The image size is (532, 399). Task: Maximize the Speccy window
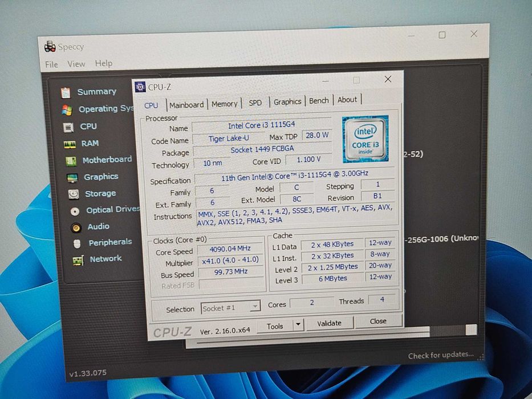[442, 35]
